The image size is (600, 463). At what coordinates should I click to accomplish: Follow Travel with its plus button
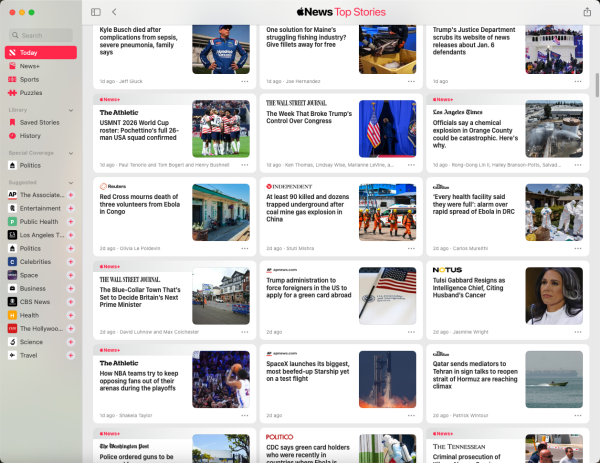(71, 355)
